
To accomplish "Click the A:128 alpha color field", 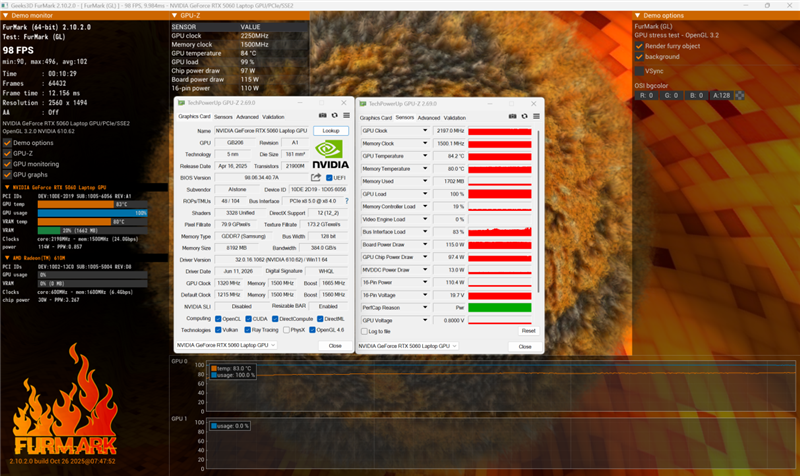I will pos(721,95).
